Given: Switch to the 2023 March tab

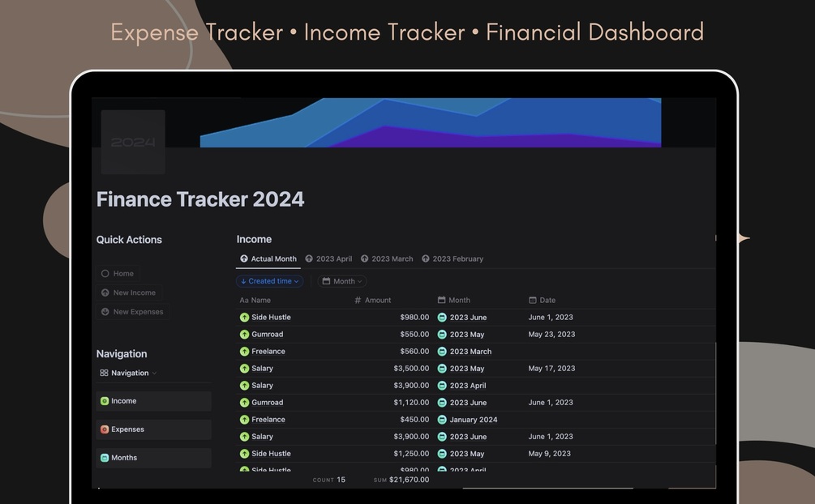Looking at the screenshot, I should [x=388, y=258].
